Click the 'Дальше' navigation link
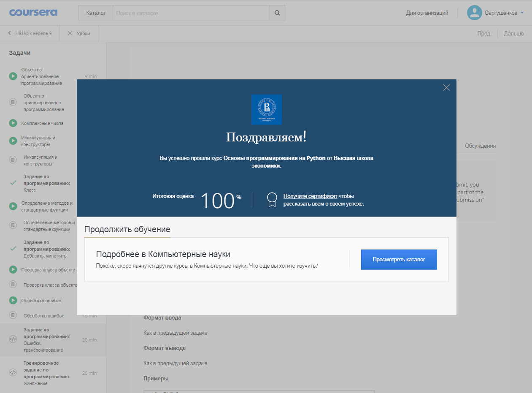Image resolution: width=532 pixels, height=393 pixels. (514, 34)
